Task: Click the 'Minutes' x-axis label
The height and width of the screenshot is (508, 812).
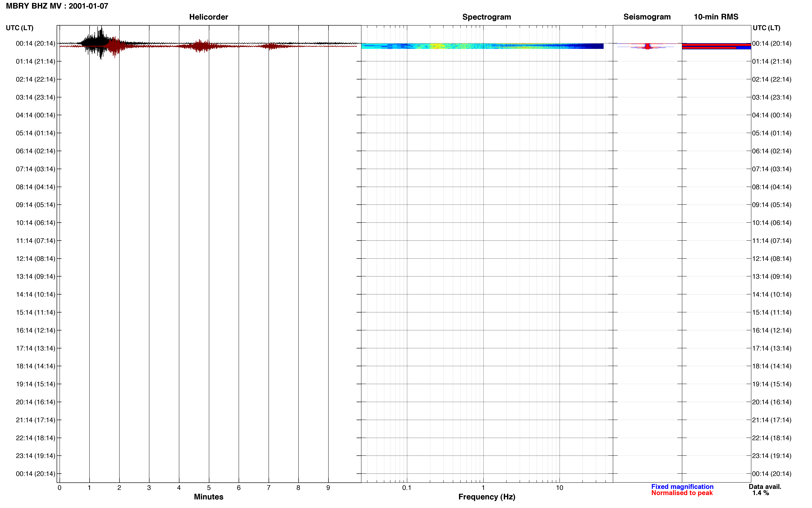Action: click(209, 497)
